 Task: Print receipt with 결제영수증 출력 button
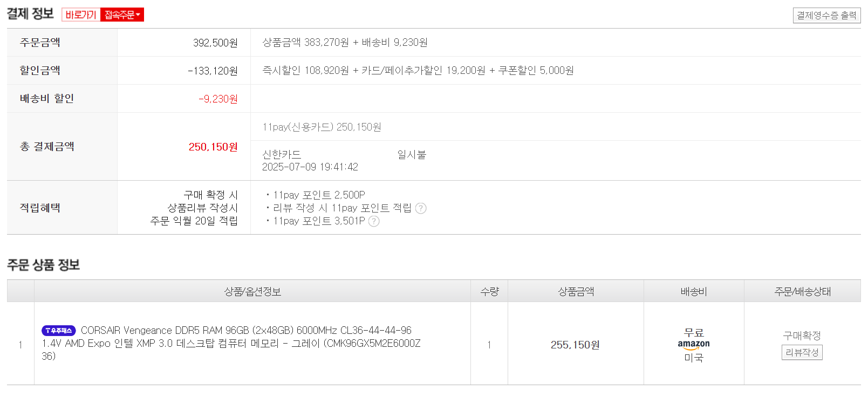826,16
